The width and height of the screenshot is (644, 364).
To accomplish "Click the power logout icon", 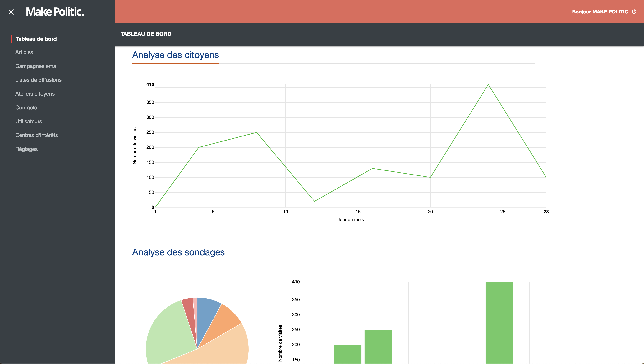I will point(634,12).
